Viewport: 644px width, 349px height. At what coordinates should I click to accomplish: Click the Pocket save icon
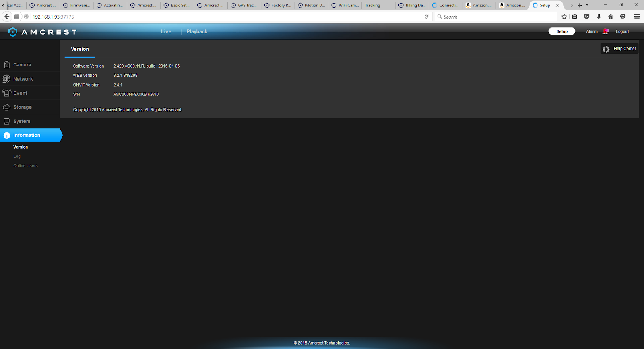587,17
